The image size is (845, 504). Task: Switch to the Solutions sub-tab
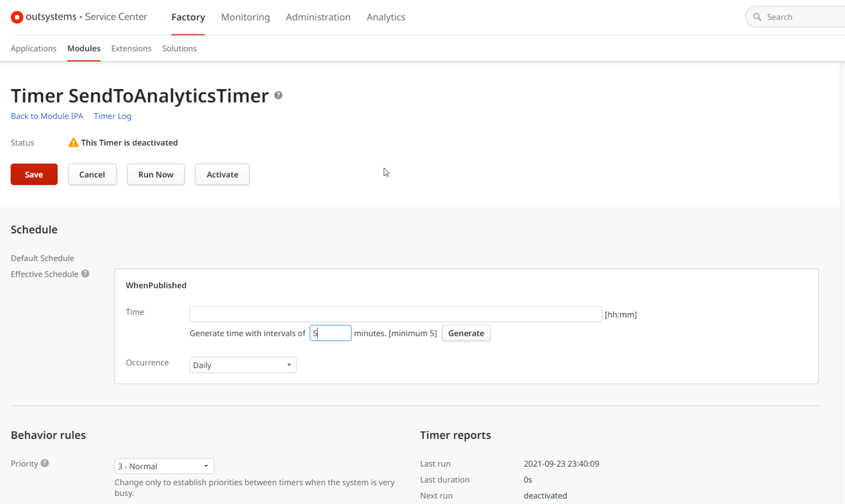click(x=180, y=48)
